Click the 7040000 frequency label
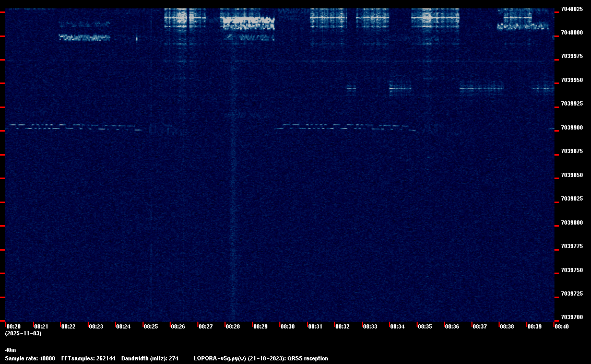The width and height of the screenshot is (591, 364). pos(572,33)
